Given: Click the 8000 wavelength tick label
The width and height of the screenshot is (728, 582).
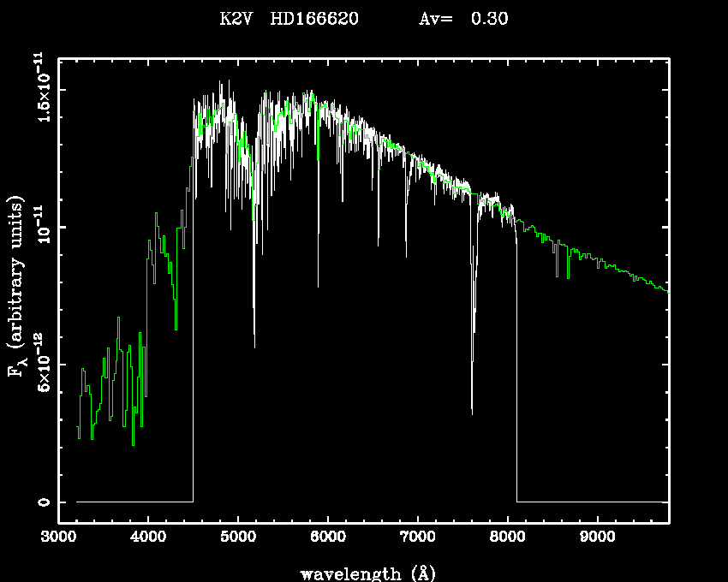Looking at the screenshot, I should (x=507, y=537).
